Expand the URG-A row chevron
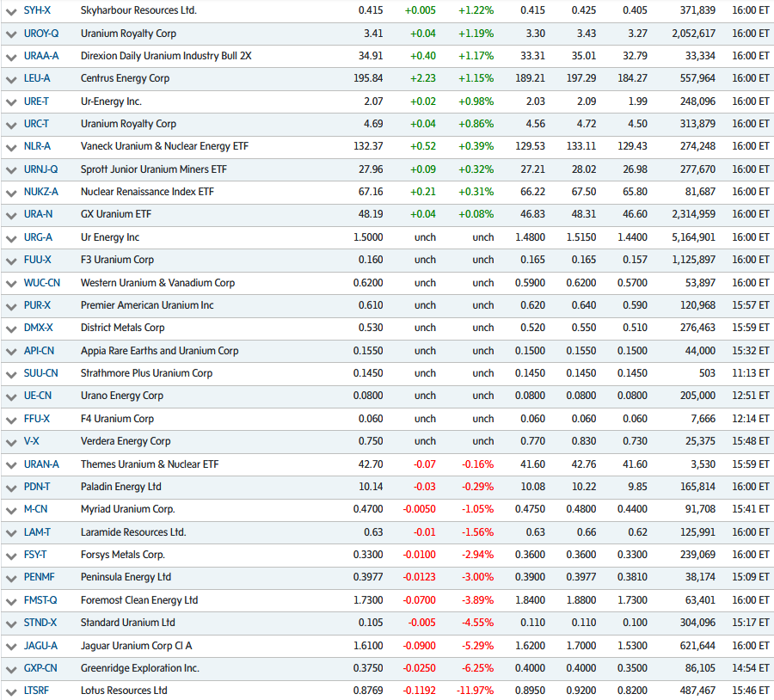Image resolution: width=774 pixels, height=700 pixels. [x=11, y=238]
